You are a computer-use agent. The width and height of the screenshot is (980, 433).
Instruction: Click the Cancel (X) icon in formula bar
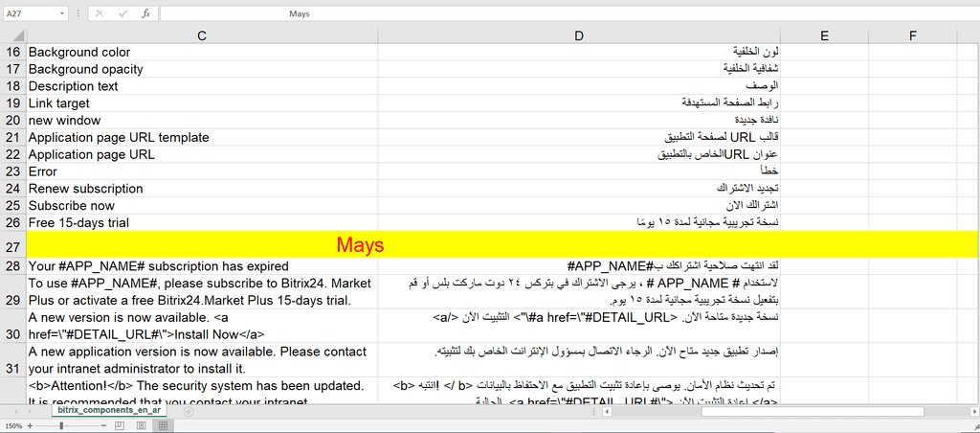coord(99,13)
